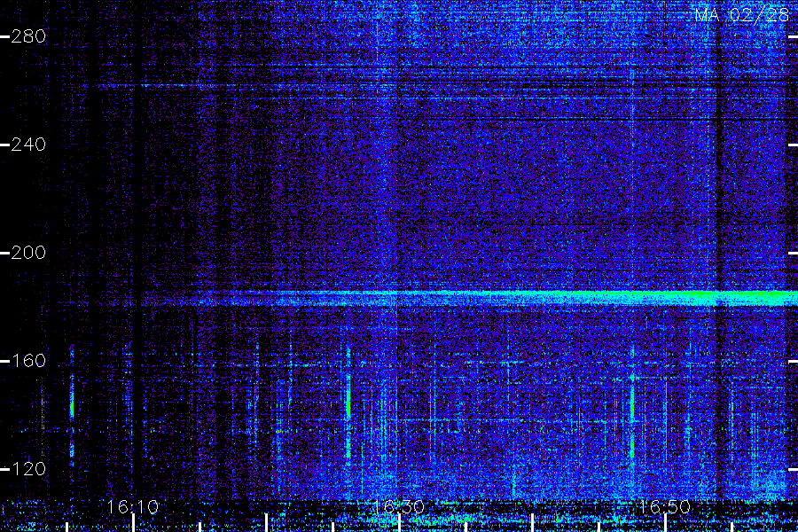798x532 pixels.
Task: Click the 200 frequency axis label
Action: click(x=28, y=253)
